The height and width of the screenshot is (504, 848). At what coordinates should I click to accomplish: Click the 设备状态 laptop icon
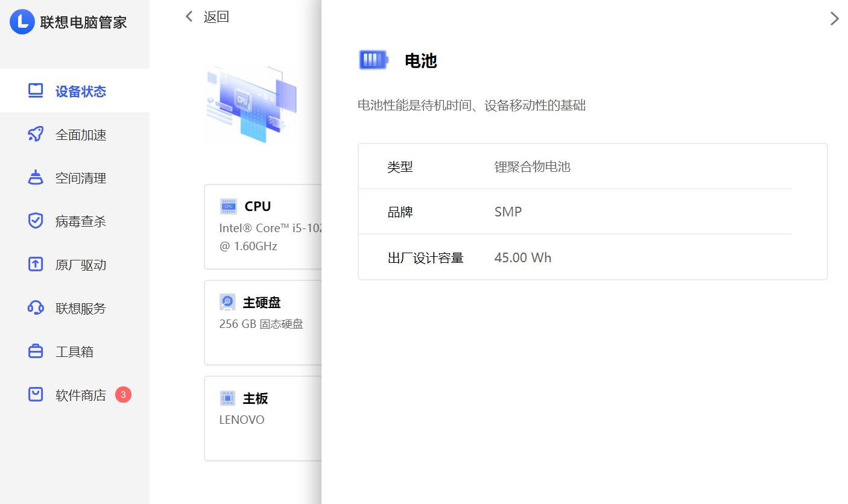(36, 91)
